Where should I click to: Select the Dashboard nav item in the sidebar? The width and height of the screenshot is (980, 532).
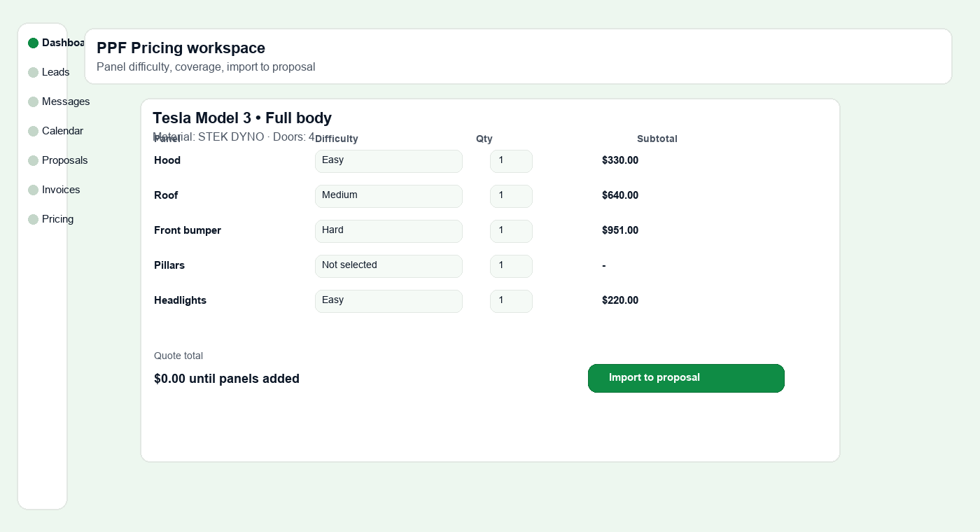click(59, 43)
